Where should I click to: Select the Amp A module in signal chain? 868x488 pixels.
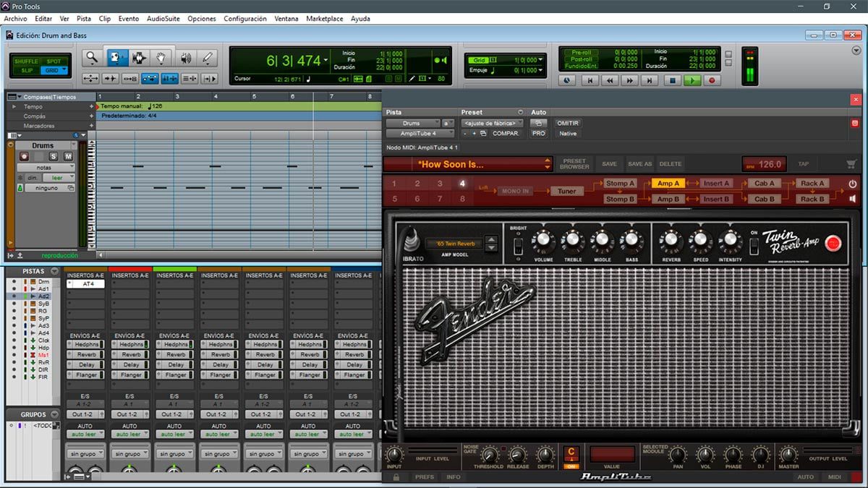point(668,184)
